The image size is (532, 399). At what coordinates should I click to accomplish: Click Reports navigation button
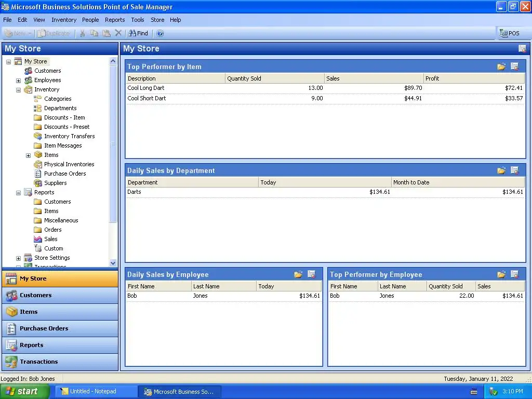60,345
